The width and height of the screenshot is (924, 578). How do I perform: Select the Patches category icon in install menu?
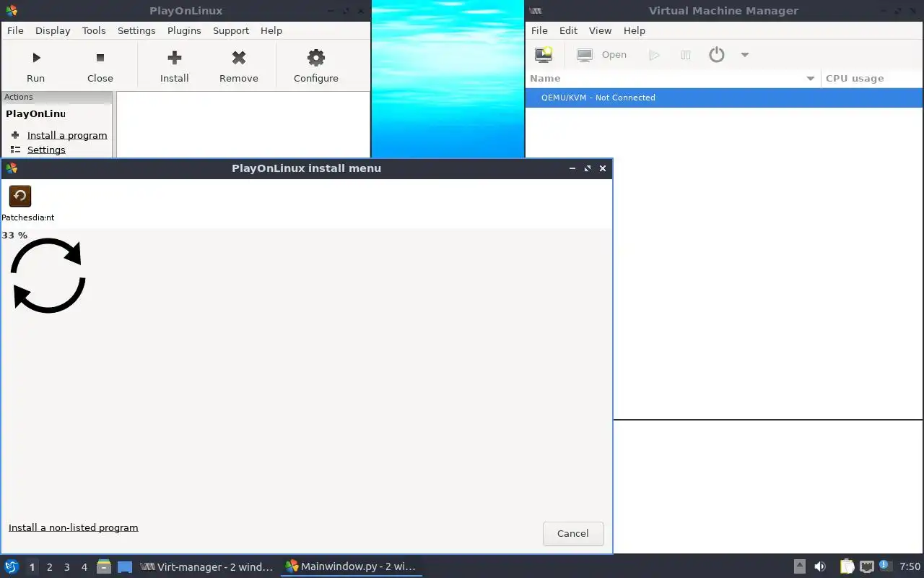coord(20,196)
